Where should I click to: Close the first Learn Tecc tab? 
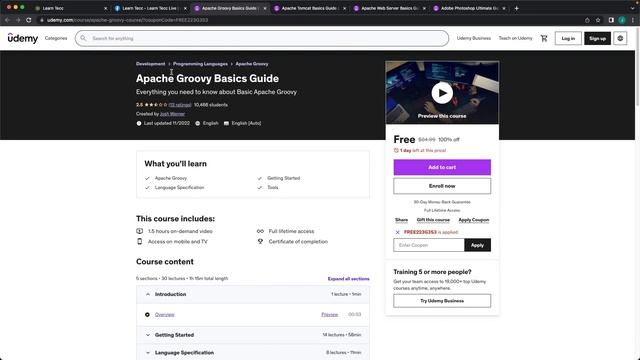106,8
